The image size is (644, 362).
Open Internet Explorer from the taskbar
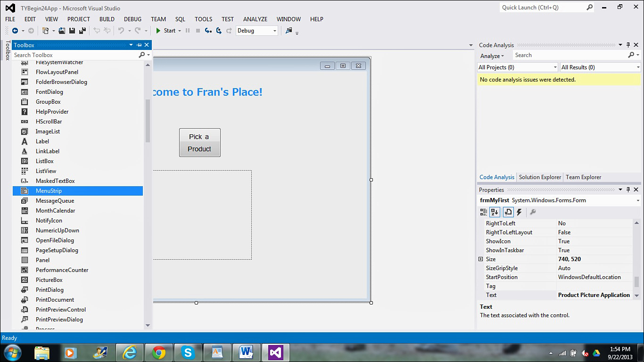point(129,352)
